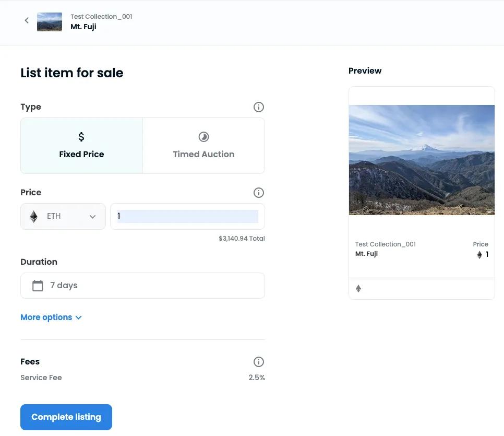Open the Fees info icon
The image size is (504, 436).
tap(258, 362)
